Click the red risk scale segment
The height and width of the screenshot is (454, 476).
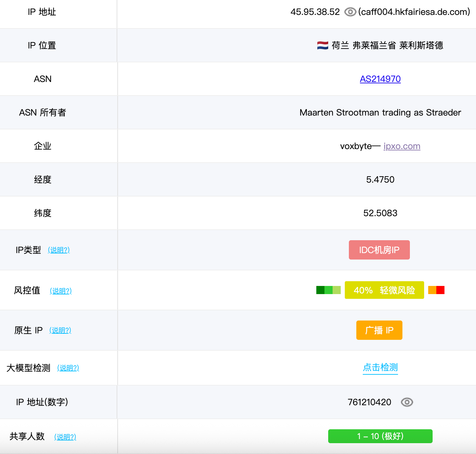(440, 290)
